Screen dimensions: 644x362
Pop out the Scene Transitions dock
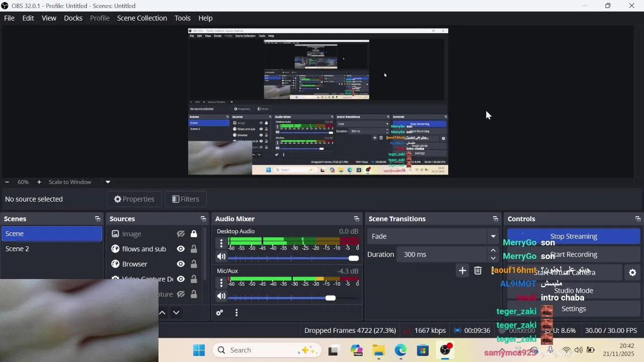tap(496, 219)
